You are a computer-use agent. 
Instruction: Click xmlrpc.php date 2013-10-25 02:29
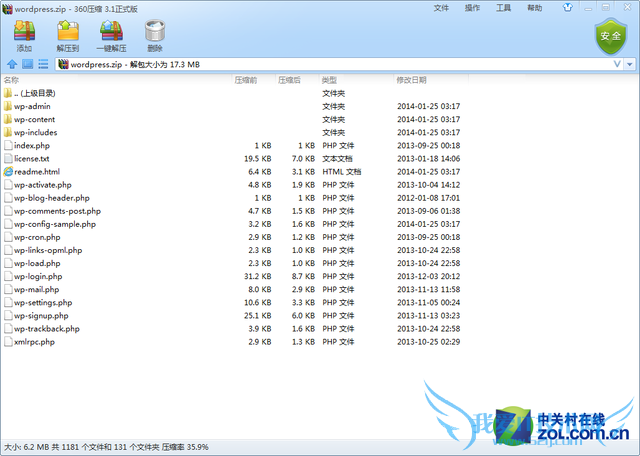click(429, 342)
